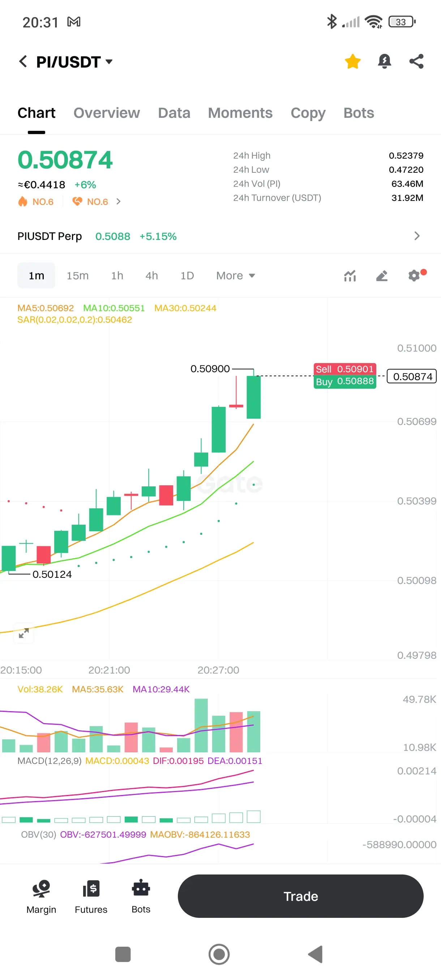441x980 pixels.
Task: Tap the current price marker 0.50874
Action: [411, 377]
